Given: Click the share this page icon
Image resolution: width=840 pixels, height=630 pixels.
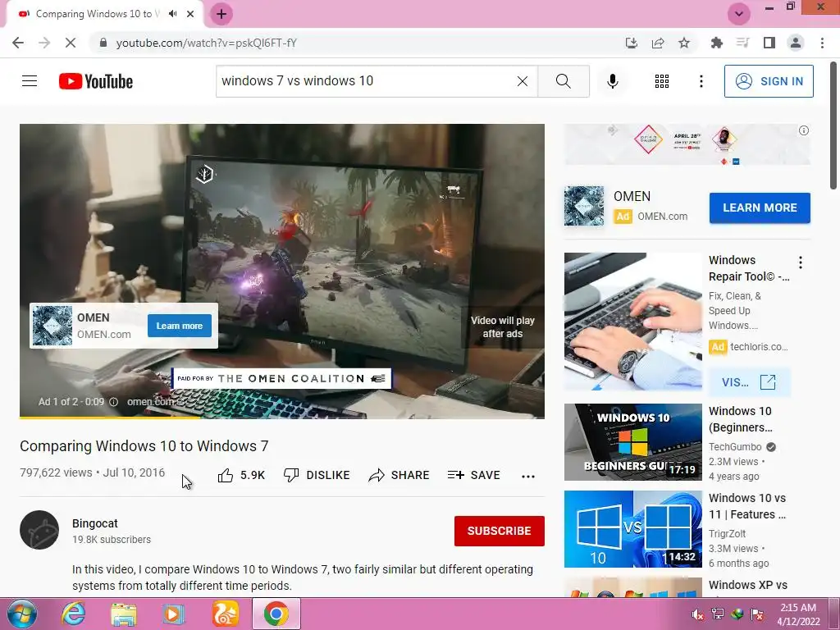Looking at the screenshot, I should pyautogui.click(x=658, y=43).
